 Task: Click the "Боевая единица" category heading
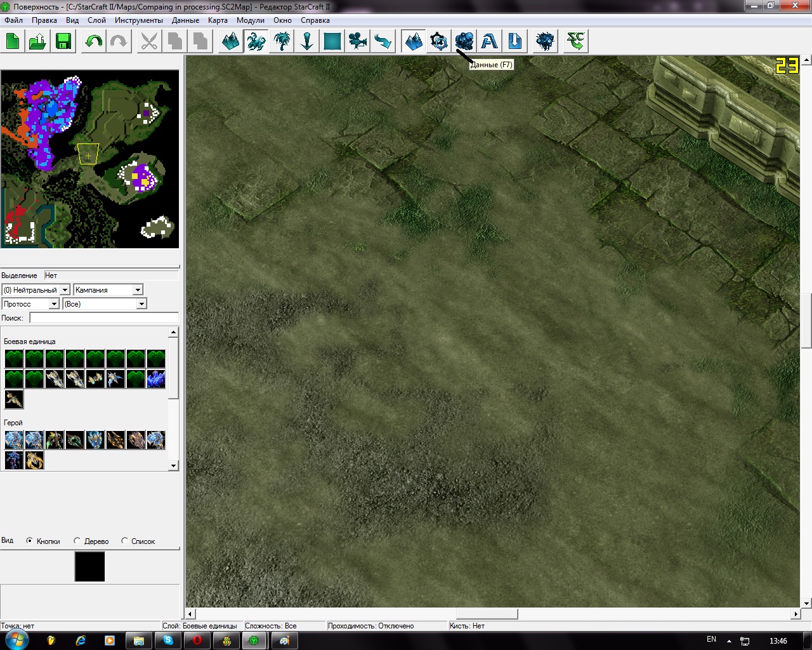30,342
